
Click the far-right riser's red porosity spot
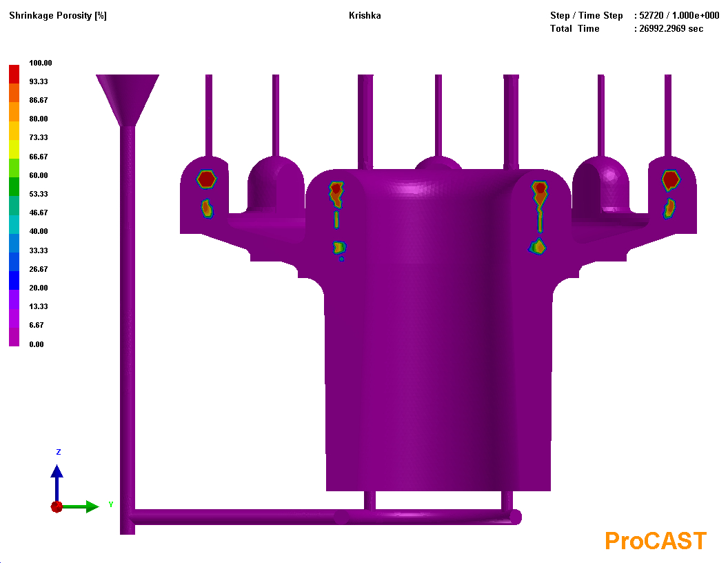click(671, 180)
